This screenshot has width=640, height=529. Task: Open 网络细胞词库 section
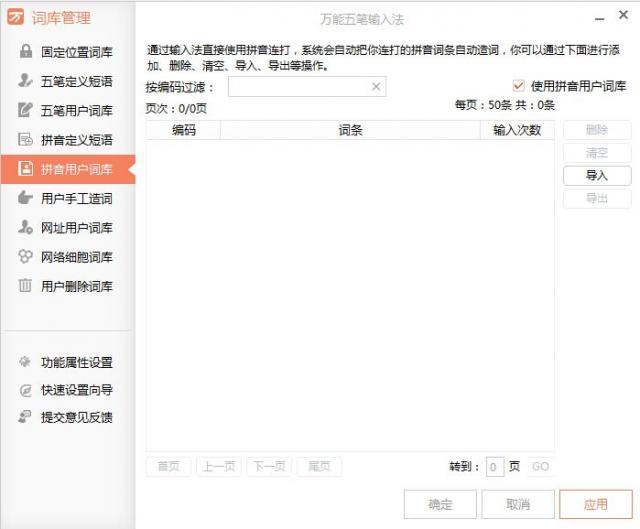coord(68,257)
